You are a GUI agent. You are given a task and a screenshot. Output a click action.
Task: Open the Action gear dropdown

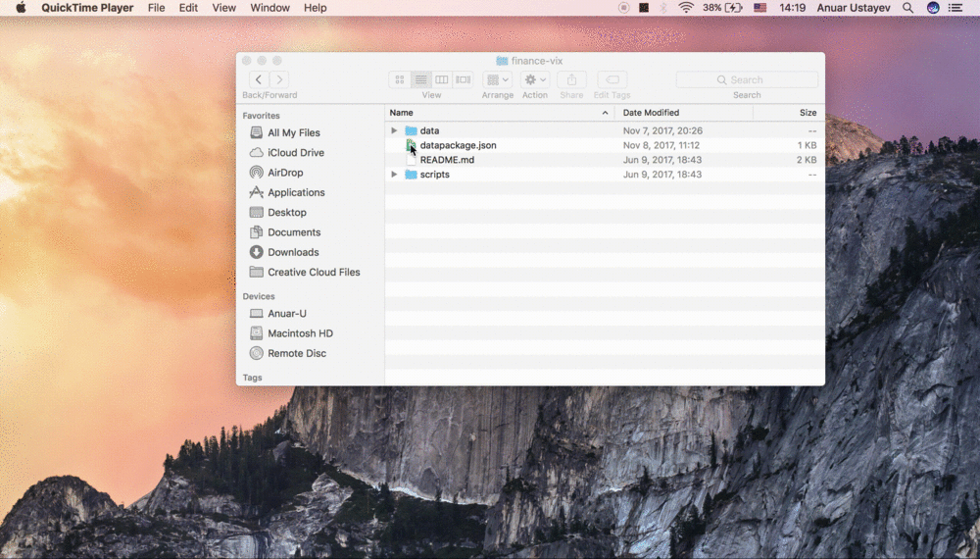coord(535,79)
